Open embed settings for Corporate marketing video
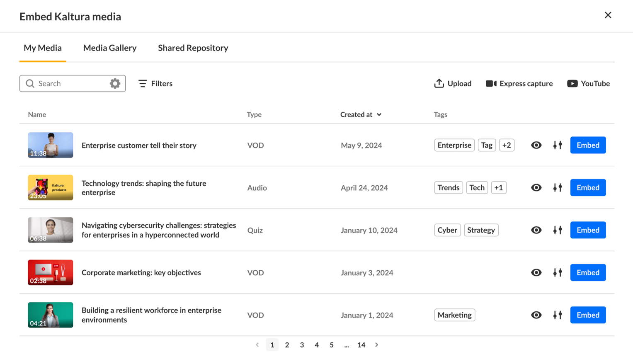The image size is (633, 364). pyautogui.click(x=558, y=272)
